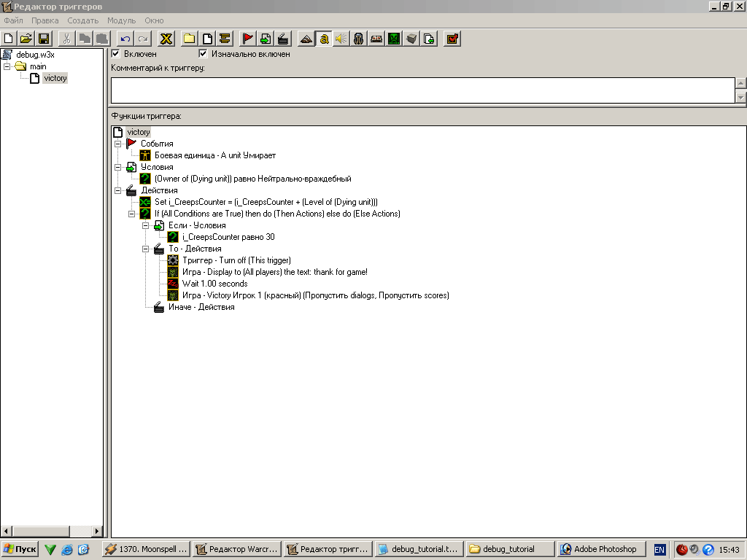Click the Redo arrow icon

tap(143, 39)
